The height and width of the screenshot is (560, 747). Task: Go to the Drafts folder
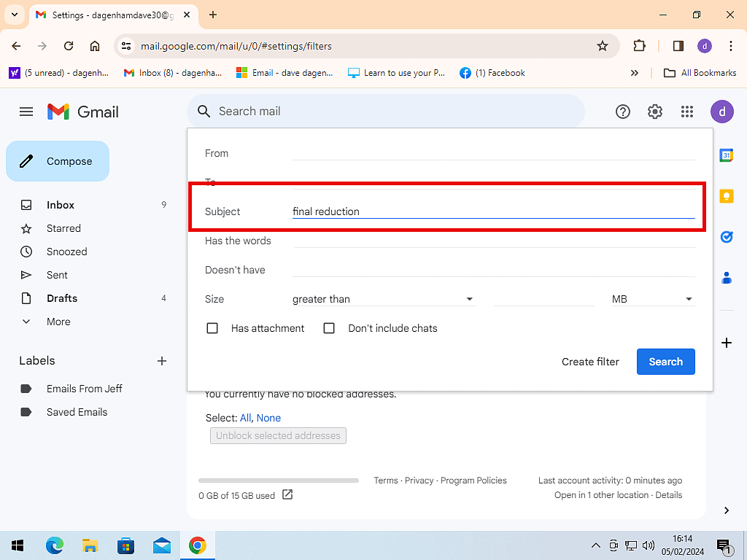[62, 298]
